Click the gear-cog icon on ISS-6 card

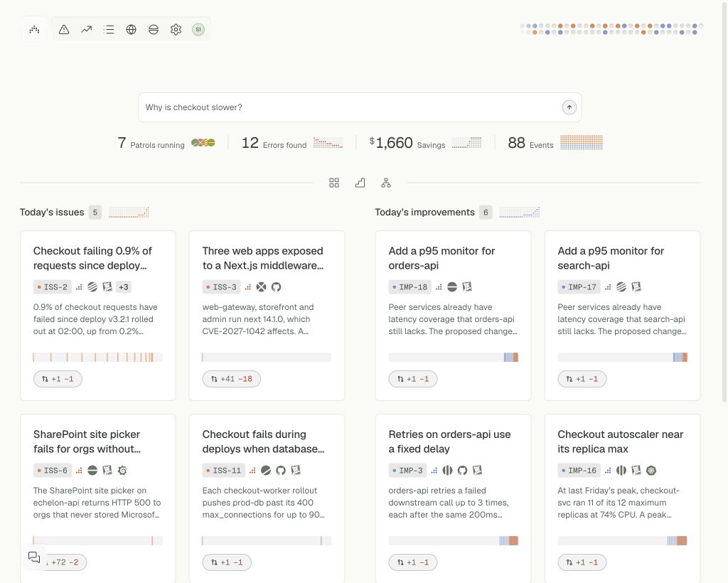122,470
